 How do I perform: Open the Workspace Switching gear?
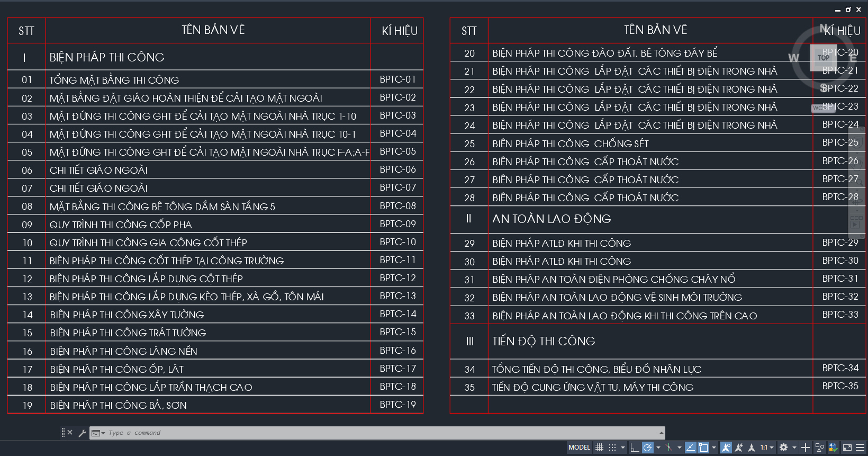784,448
